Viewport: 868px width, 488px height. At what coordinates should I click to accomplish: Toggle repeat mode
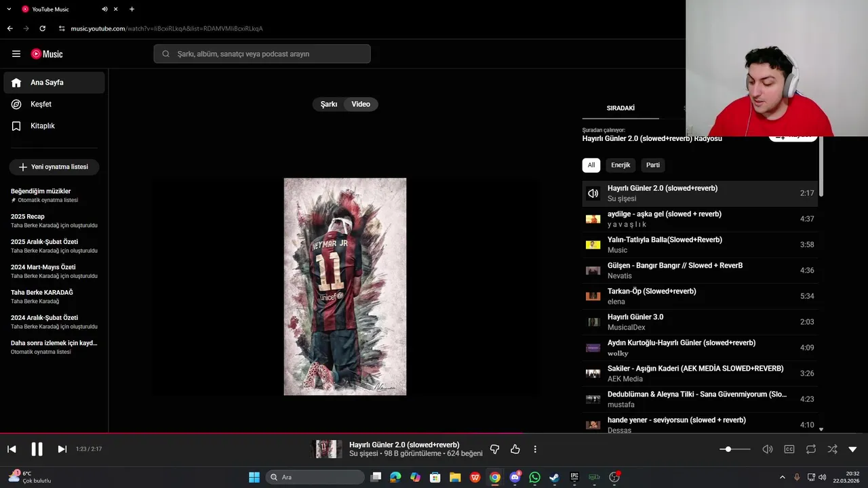pos(811,449)
